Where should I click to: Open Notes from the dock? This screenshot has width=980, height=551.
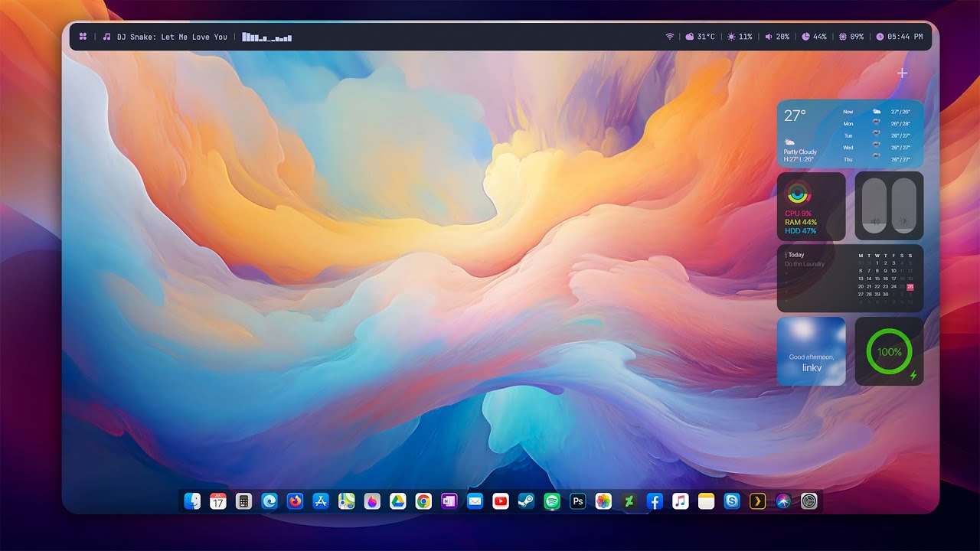point(706,501)
